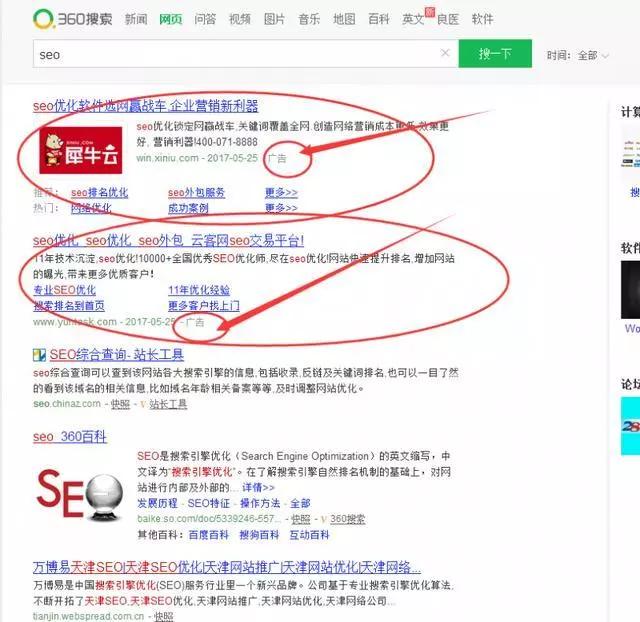Open the 发展历程 section link
640x622 pixels.
point(157,503)
